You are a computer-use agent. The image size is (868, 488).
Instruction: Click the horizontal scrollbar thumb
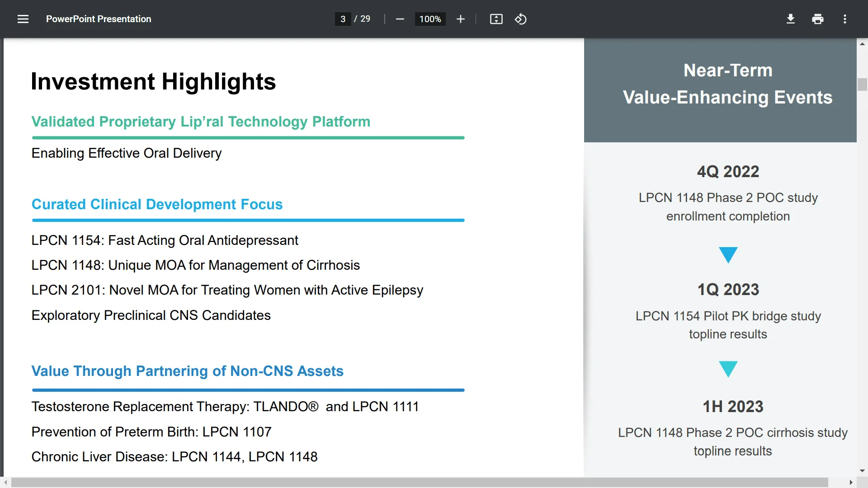point(420,483)
